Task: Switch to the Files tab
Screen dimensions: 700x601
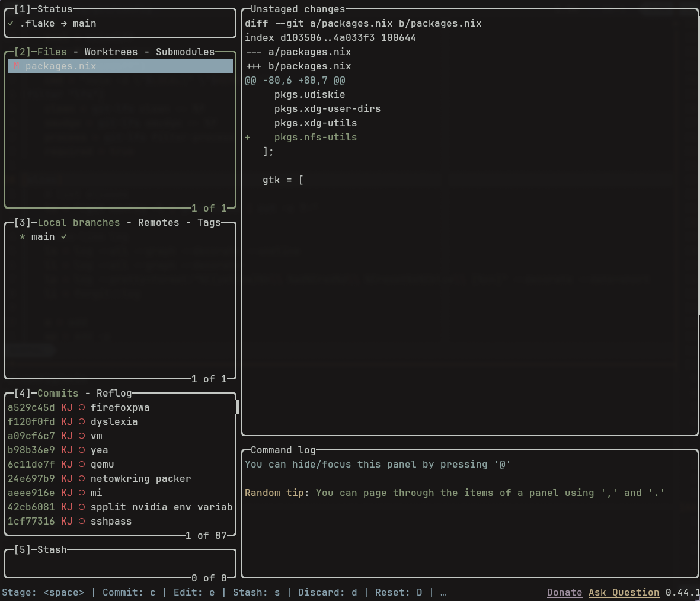Action: 52,52
